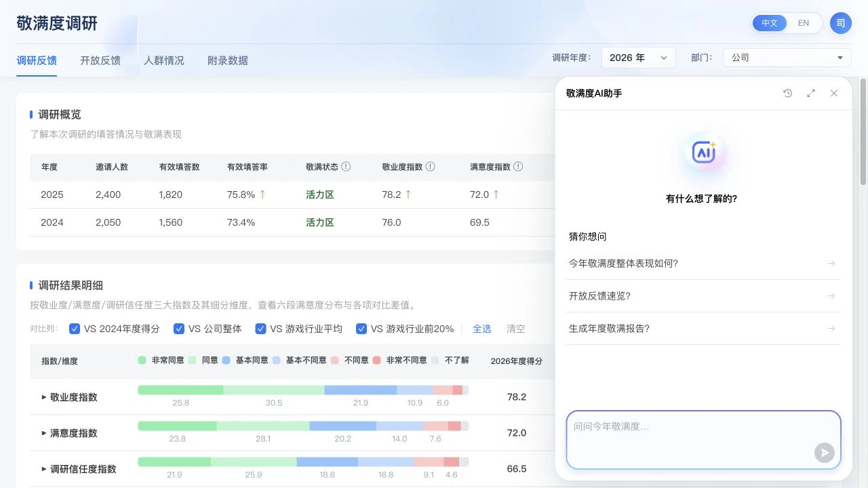868x488 pixels.
Task: Open the 调研年度 2026 年 dropdown
Action: point(639,58)
